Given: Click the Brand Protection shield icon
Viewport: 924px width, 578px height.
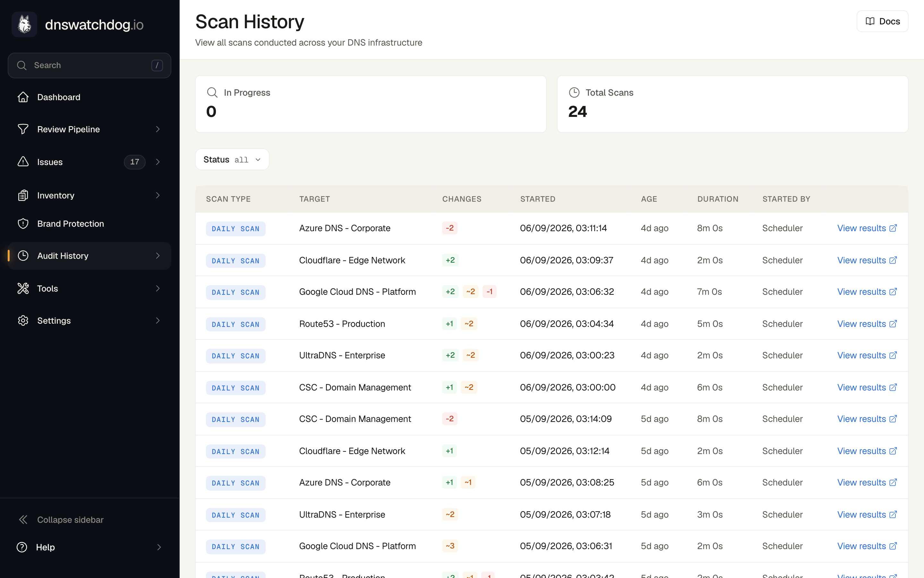Looking at the screenshot, I should [x=23, y=223].
